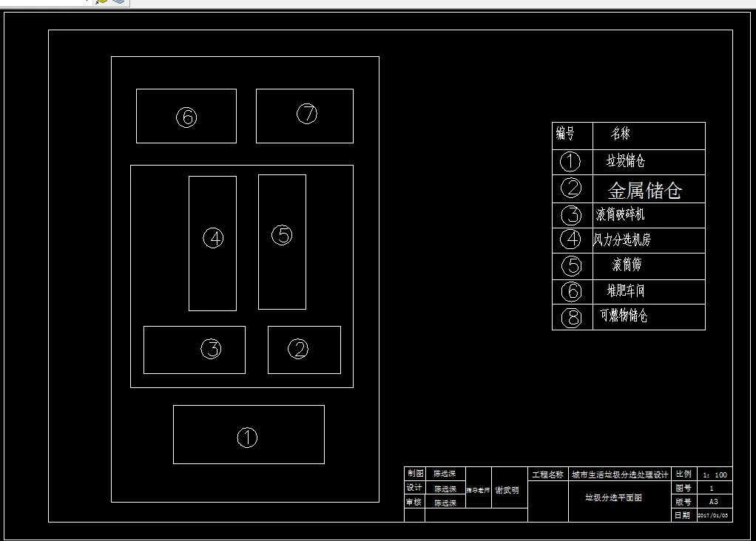Select circled number 7 in the floor plan
Viewport: 756px width, 541px height.
pos(307,114)
